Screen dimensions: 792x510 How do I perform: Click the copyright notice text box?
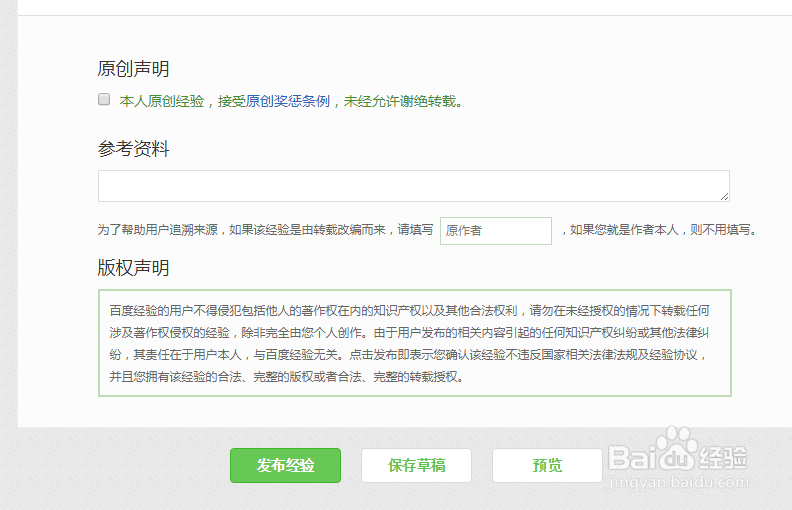[x=415, y=343]
